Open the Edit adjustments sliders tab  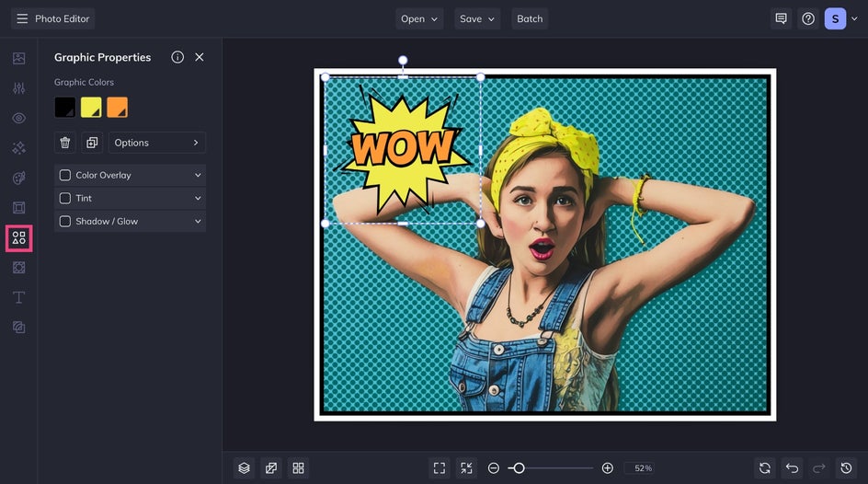point(18,88)
